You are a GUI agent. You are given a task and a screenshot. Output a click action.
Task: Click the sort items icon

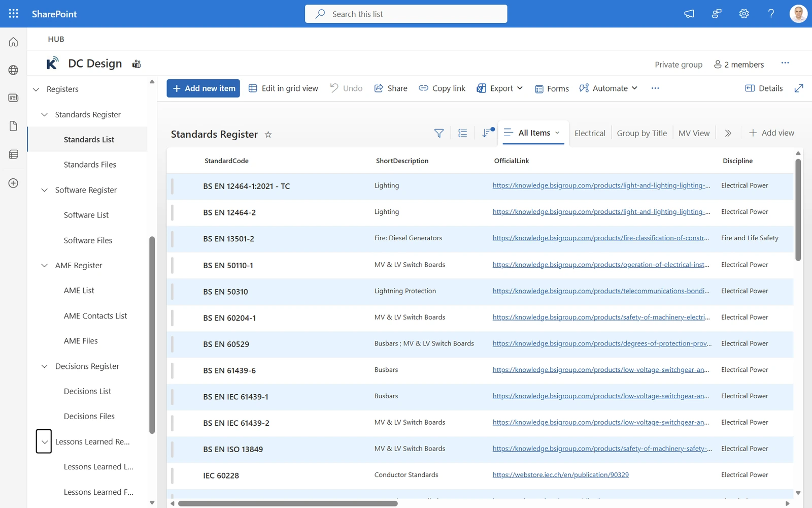(486, 133)
